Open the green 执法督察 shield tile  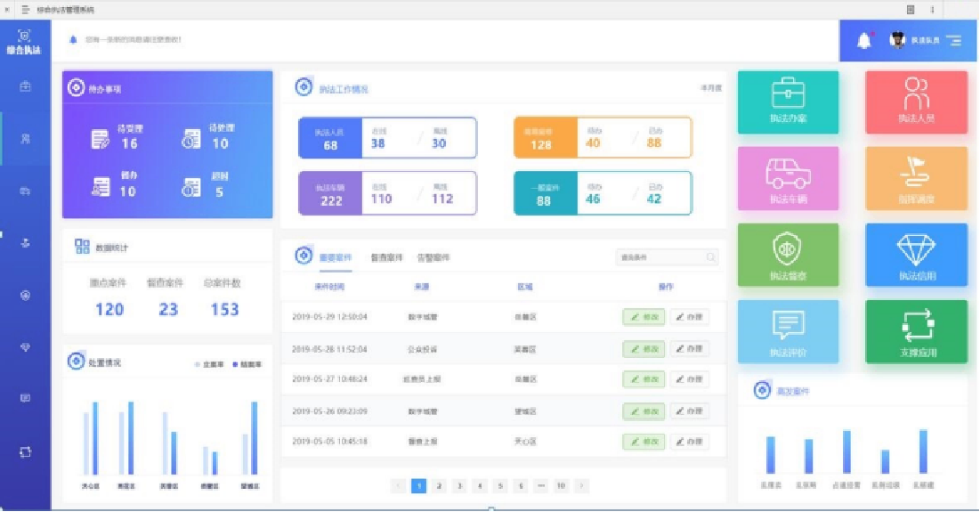click(788, 255)
